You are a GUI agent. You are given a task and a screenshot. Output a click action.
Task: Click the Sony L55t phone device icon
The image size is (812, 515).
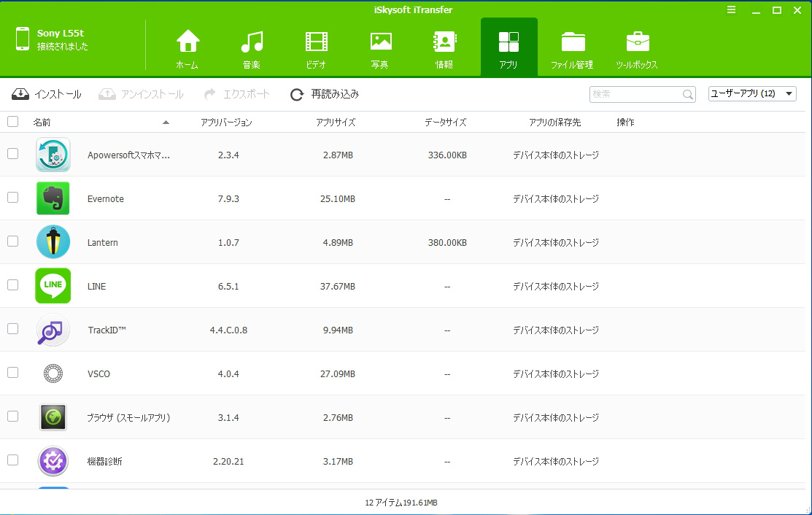23,39
